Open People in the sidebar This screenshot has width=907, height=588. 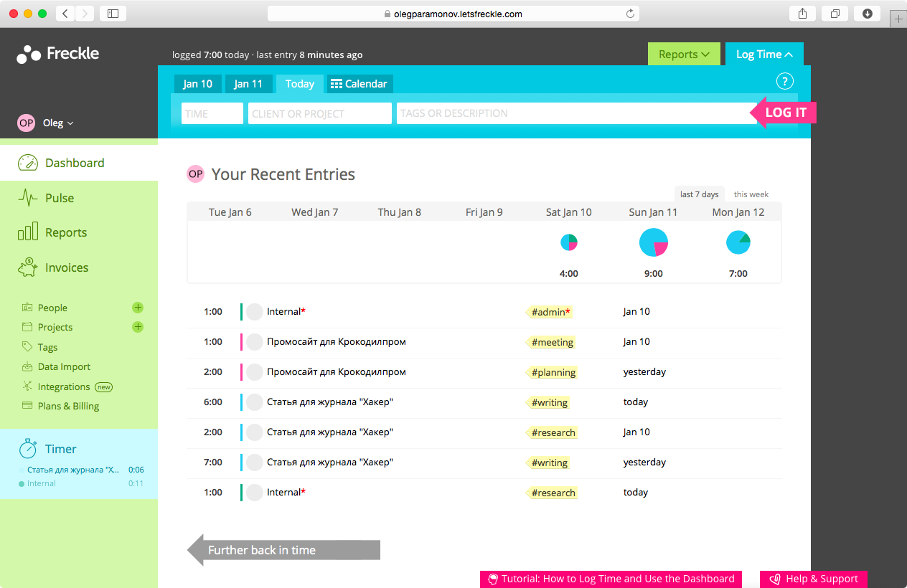52,308
